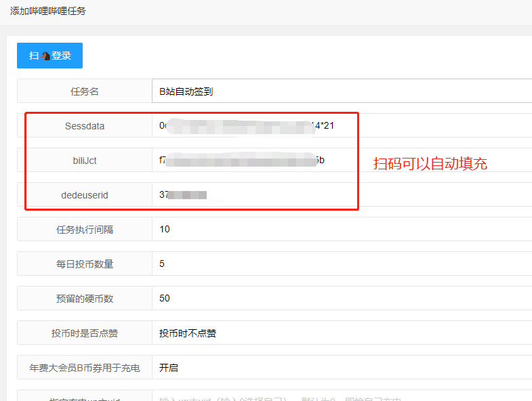This screenshot has width=532, height=401.
Task: Click the blue 扫码登录 button
Action: tap(50, 56)
